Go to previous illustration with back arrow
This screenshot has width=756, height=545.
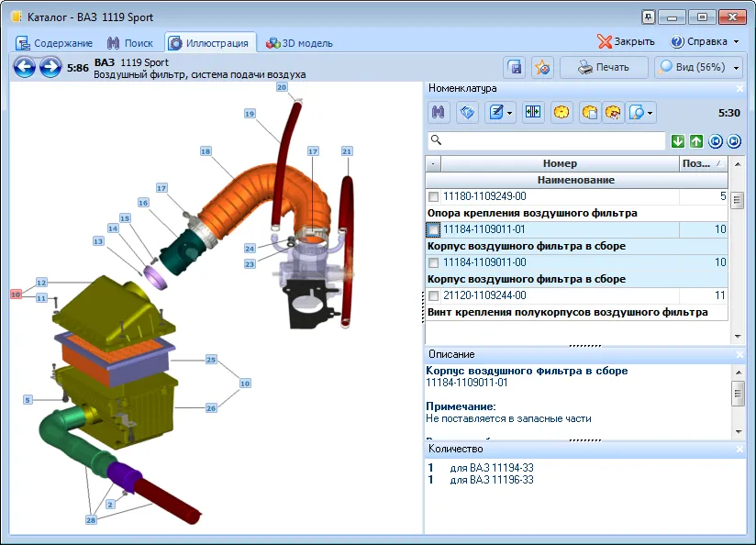(x=24, y=67)
